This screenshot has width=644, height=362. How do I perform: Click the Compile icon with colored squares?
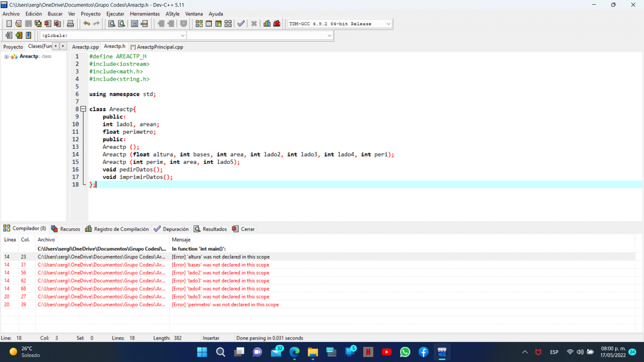click(199, 24)
